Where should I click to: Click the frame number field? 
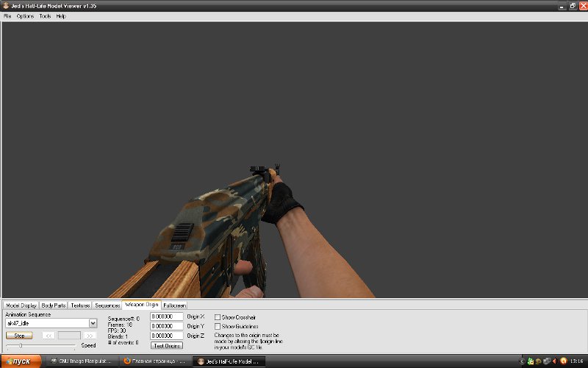coord(69,336)
